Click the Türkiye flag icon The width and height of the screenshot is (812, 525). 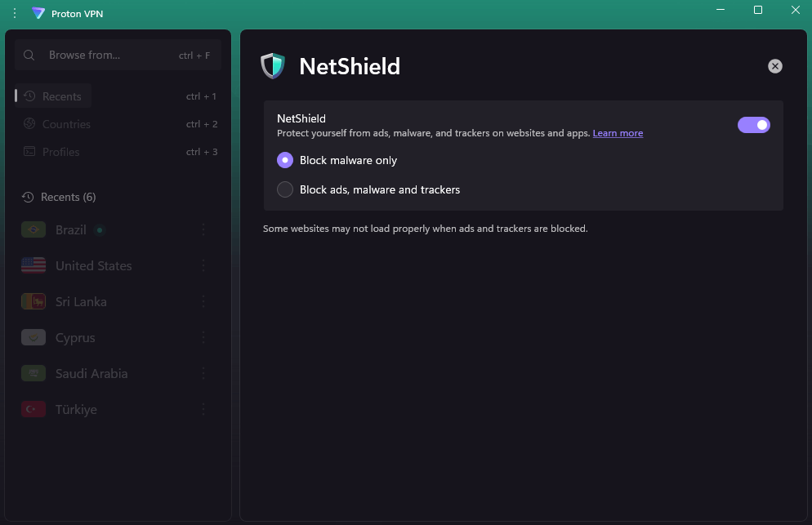click(x=33, y=409)
